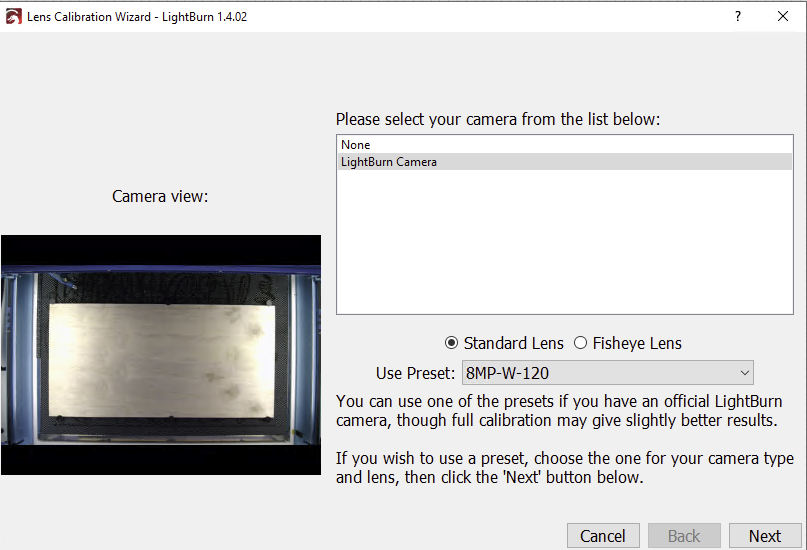Image resolution: width=807 pixels, height=550 pixels.
Task: Click the Next button
Action: 765,536
